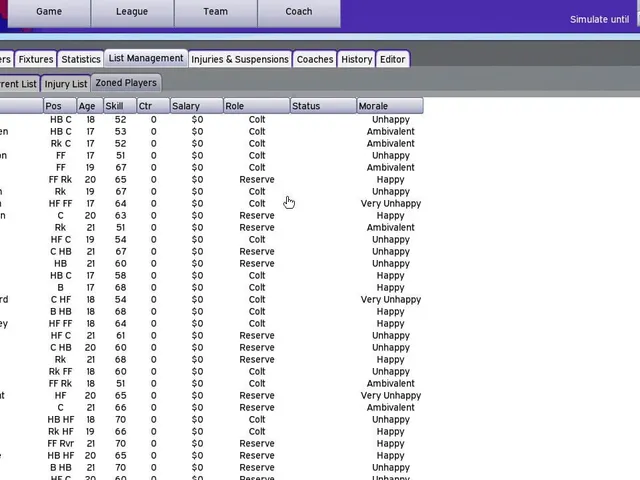The width and height of the screenshot is (640, 480).
Task: Select the 'Rk HF' position cell
Action: [x=60, y=431]
